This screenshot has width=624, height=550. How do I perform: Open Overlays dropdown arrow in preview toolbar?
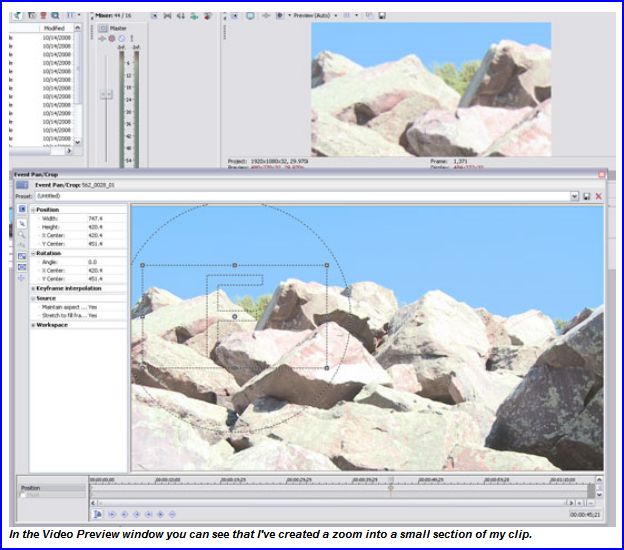tap(356, 16)
